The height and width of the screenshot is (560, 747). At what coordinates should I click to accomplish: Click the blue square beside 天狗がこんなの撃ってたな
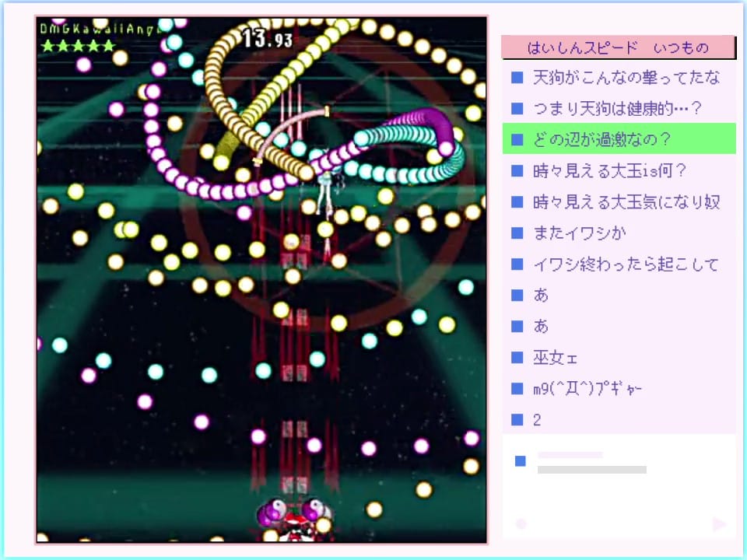click(x=517, y=78)
